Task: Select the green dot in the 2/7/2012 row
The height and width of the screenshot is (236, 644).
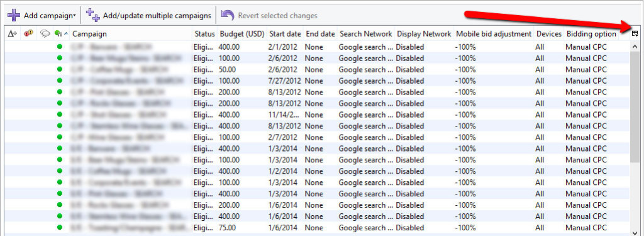Action: pos(60,137)
